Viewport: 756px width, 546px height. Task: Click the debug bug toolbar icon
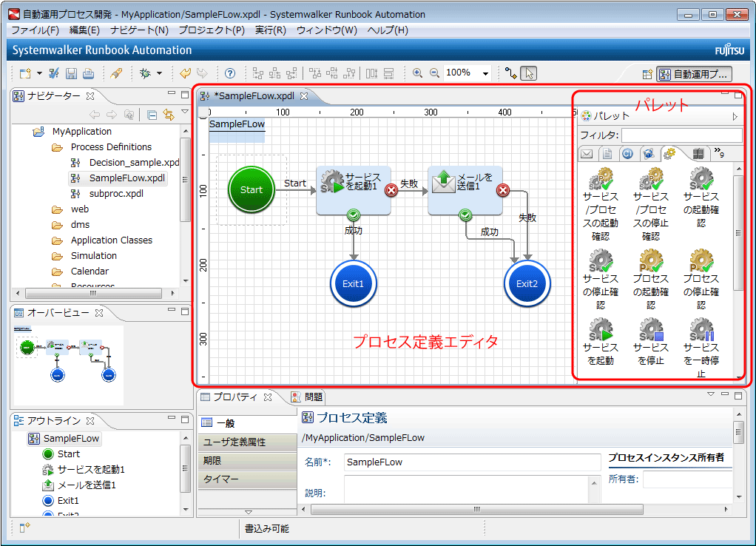[145, 73]
